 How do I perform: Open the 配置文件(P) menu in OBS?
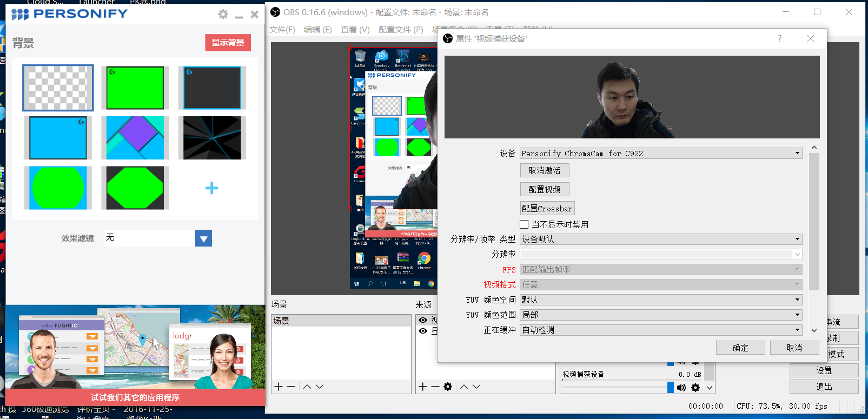click(x=401, y=30)
